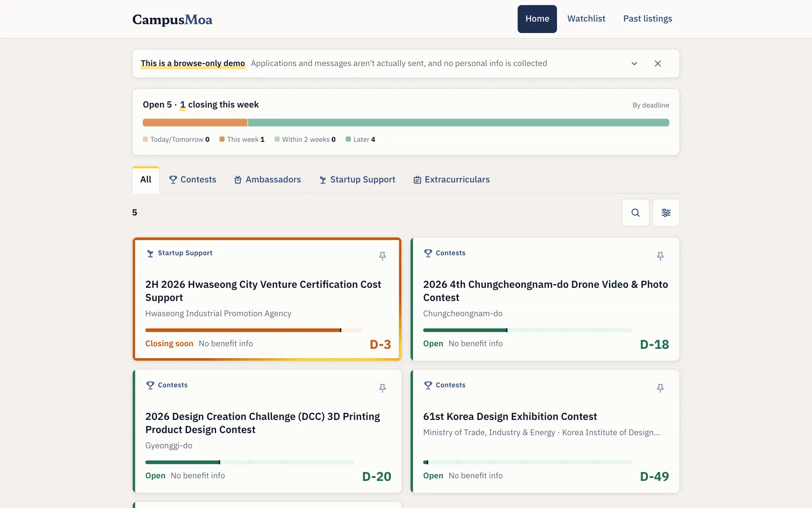812x508 pixels.
Task: Open the 2H 2026 Hwaseong City Venture listing title
Action: 263,291
